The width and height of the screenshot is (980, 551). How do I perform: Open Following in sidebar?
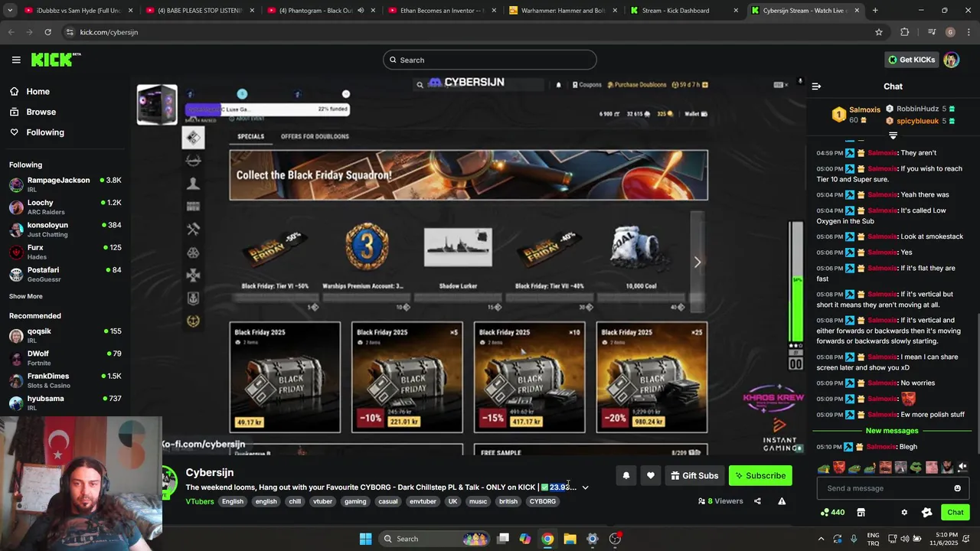pos(37,132)
